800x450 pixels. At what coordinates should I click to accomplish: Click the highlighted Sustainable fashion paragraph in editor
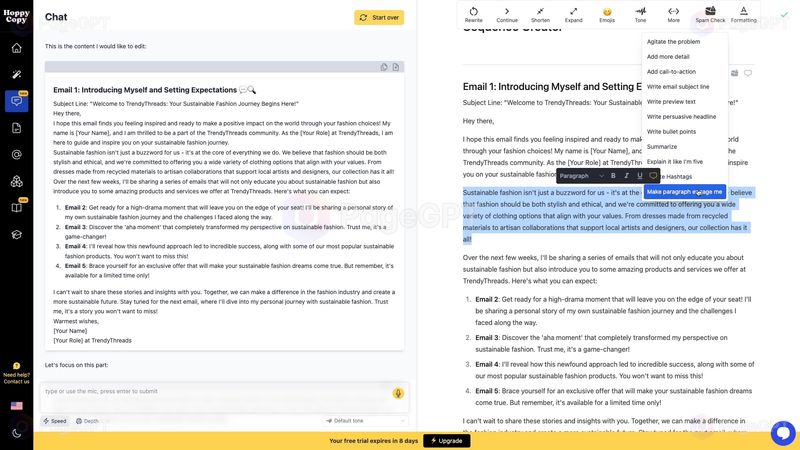pyautogui.click(x=607, y=216)
